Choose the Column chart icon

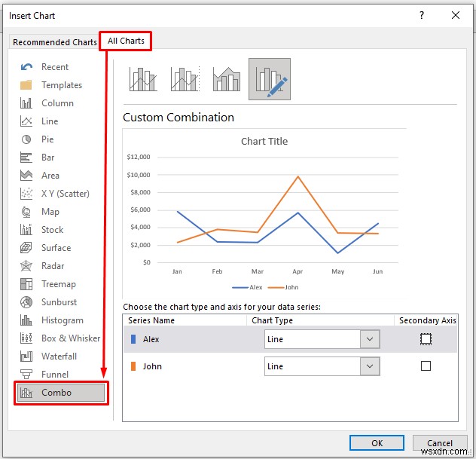pos(26,103)
